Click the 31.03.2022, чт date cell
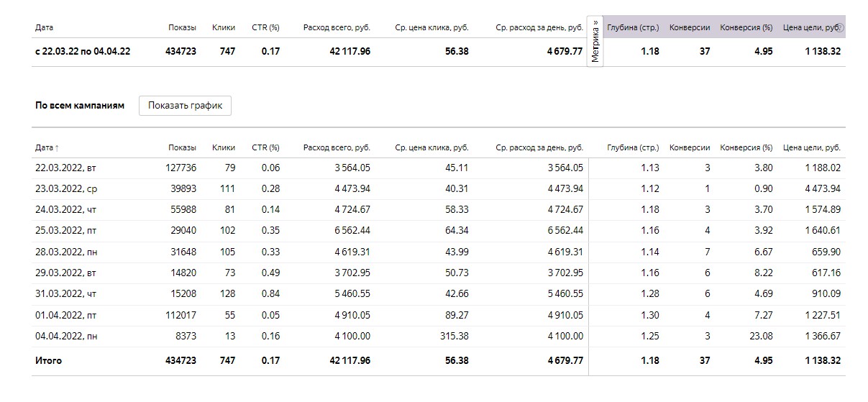The width and height of the screenshot is (868, 402). pos(65,294)
